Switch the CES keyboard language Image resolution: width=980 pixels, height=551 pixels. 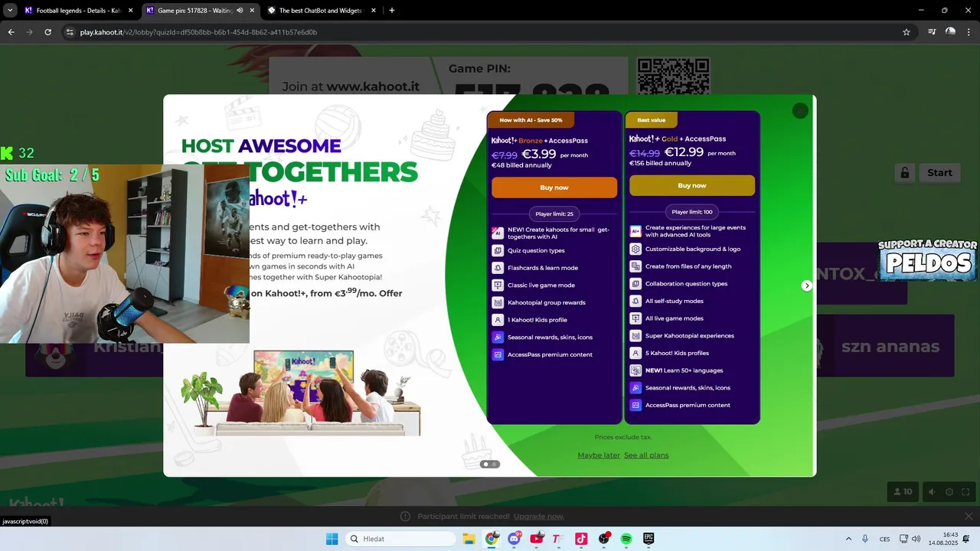(x=885, y=539)
